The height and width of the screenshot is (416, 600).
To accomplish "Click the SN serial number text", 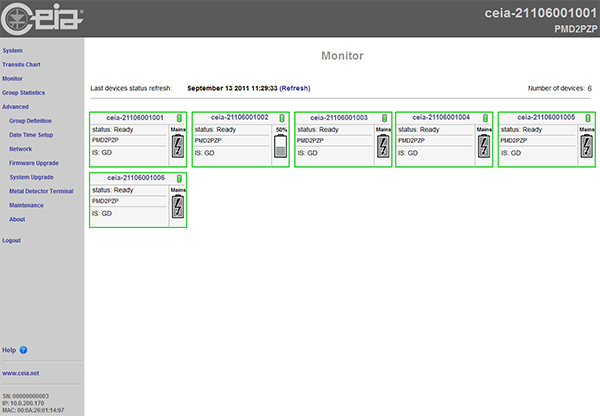I will [26, 396].
